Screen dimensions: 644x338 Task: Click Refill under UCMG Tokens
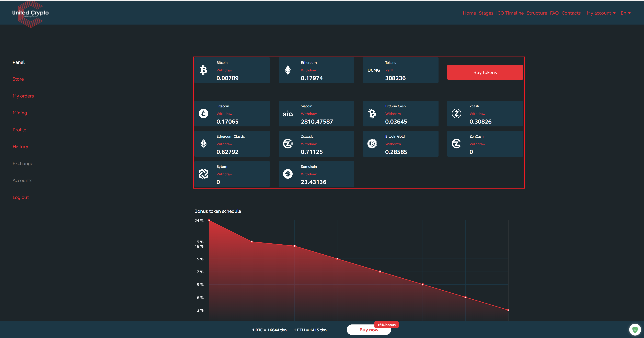389,70
